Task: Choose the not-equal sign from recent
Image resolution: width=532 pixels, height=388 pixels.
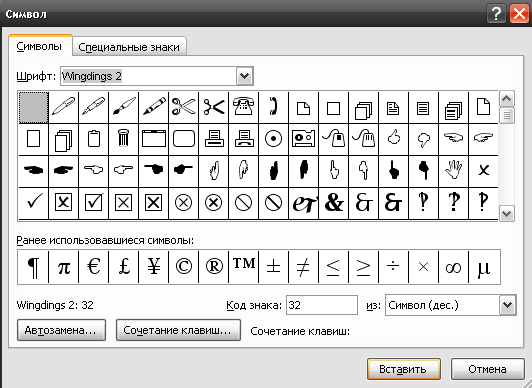Action: coord(304,267)
